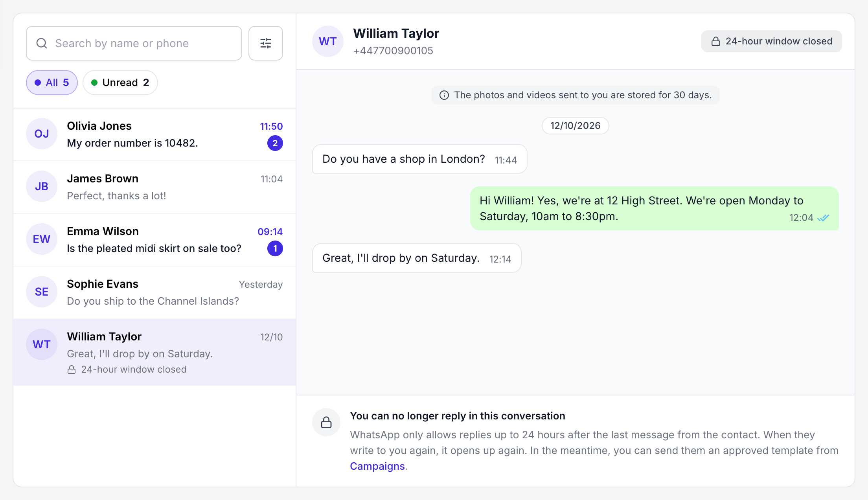Image resolution: width=868 pixels, height=500 pixels.
Task: Click the OJ avatar for Olivia Jones
Action: 42,134
